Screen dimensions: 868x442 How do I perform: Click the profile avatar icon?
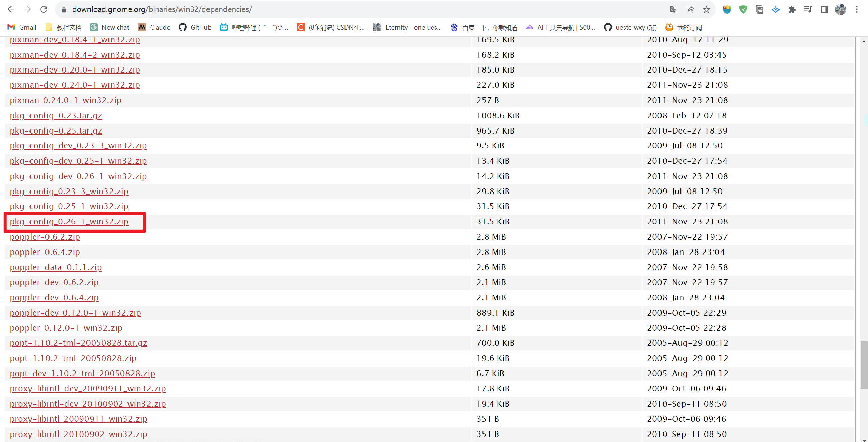tap(841, 9)
